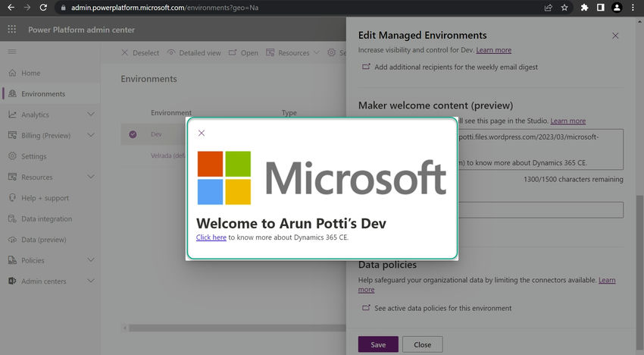
Task: Click the Billing (Preview) icon
Action: point(13,135)
